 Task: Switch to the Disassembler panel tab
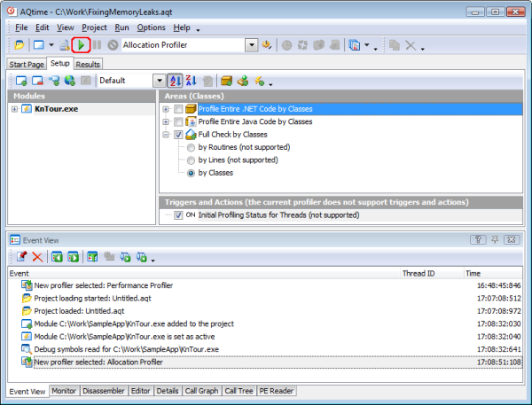pyautogui.click(x=104, y=391)
